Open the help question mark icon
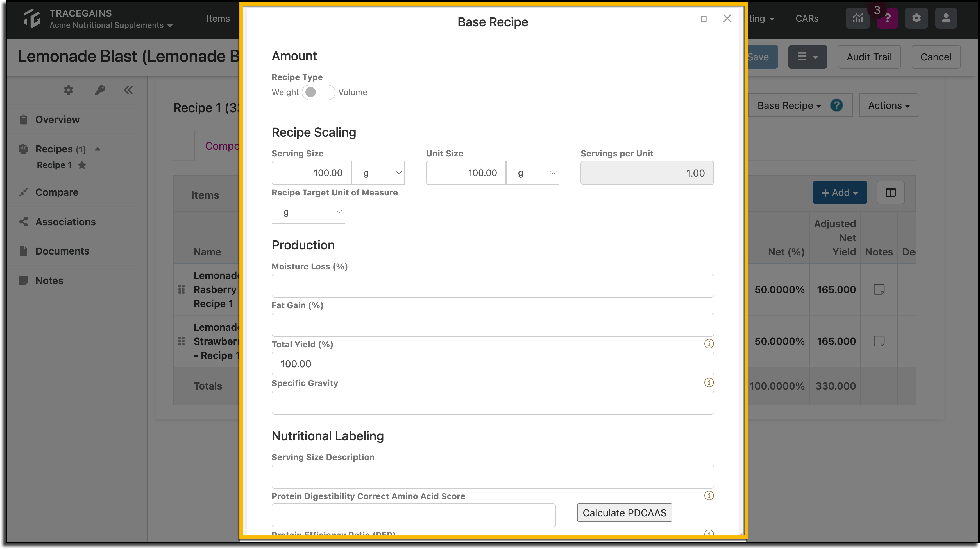The image size is (980, 549). (888, 18)
